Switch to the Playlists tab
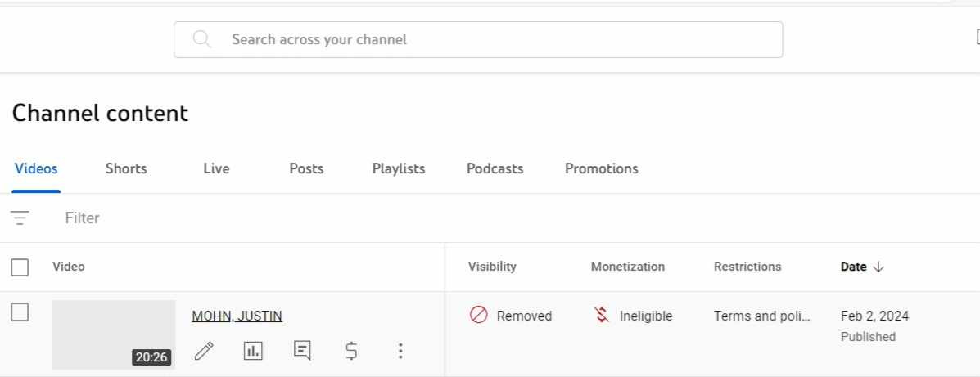This screenshot has height=377, width=980. click(399, 168)
